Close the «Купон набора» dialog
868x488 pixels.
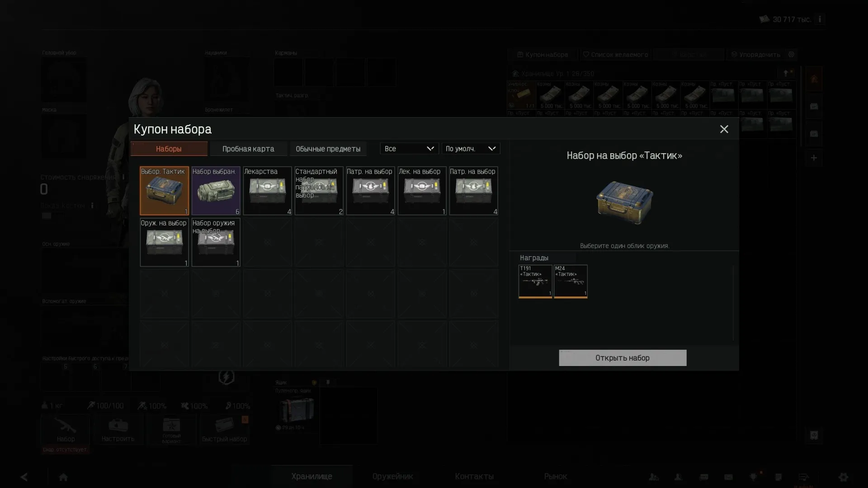[x=724, y=129]
